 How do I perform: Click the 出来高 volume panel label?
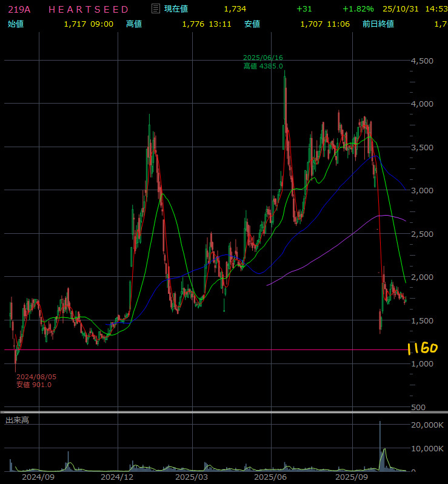click(17, 420)
